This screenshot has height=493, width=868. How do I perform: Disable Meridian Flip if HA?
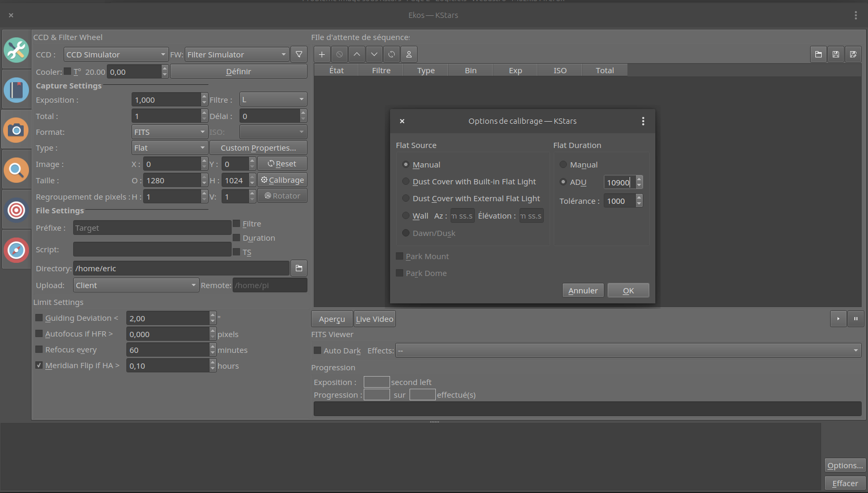tap(39, 365)
